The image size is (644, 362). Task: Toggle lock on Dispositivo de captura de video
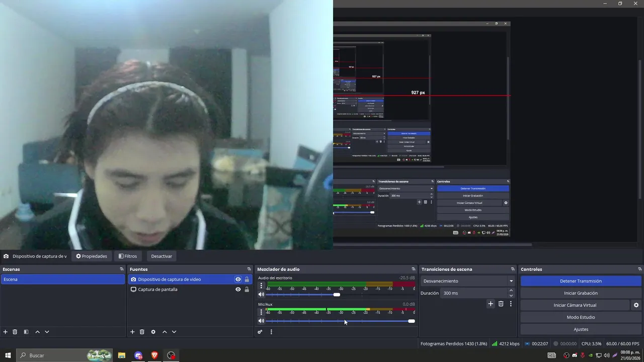(x=247, y=280)
